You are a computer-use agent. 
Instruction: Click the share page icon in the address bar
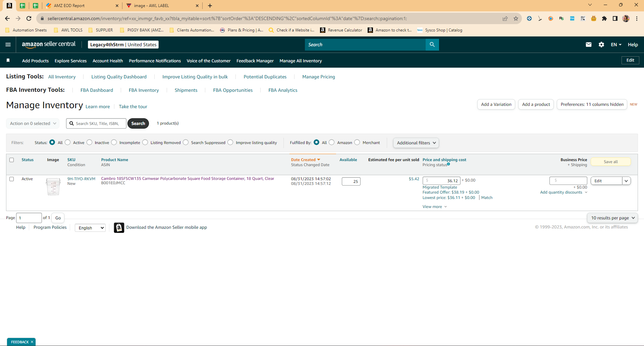[505, 18]
